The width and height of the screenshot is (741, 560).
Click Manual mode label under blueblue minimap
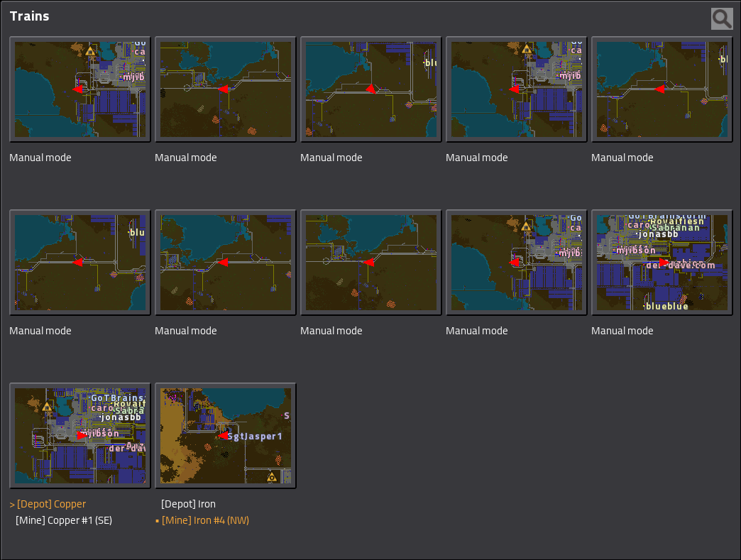tap(622, 331)
